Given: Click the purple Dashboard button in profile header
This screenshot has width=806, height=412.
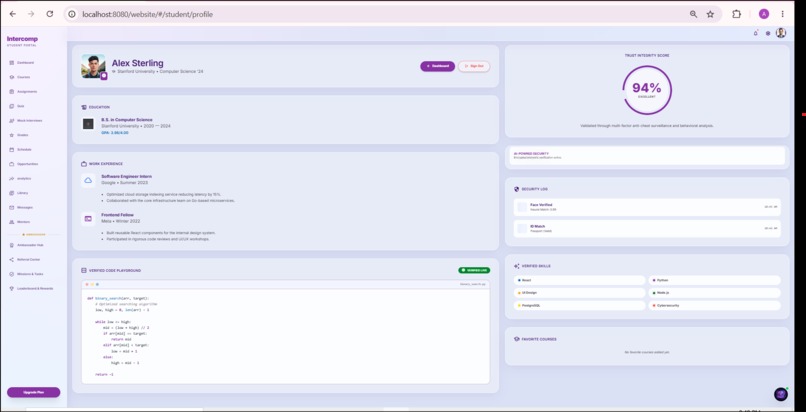Looking at the screenshot, I should coord(437,66).
